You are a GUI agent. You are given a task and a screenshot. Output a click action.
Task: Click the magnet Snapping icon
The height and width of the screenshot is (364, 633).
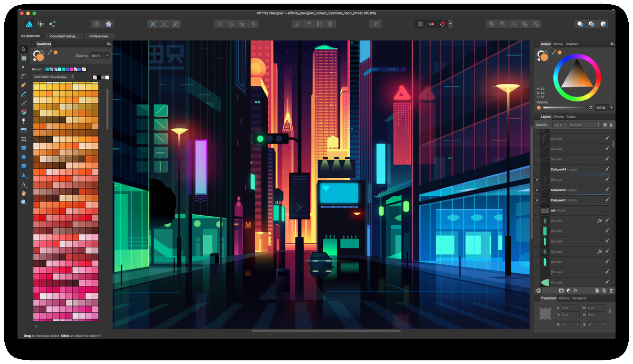[443, 24]
